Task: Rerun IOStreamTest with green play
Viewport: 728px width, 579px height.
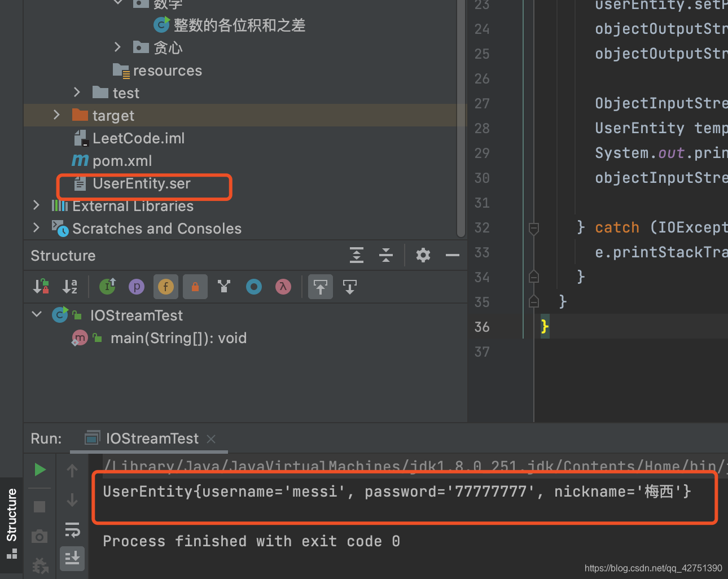Action: click(40, 470)
